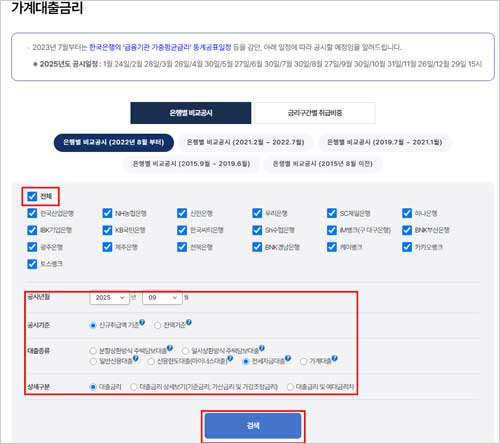The image size is (500, 444).
Task: Select 대출금리 및 예대금리차 radio option
Action: (x=290, y=387)
